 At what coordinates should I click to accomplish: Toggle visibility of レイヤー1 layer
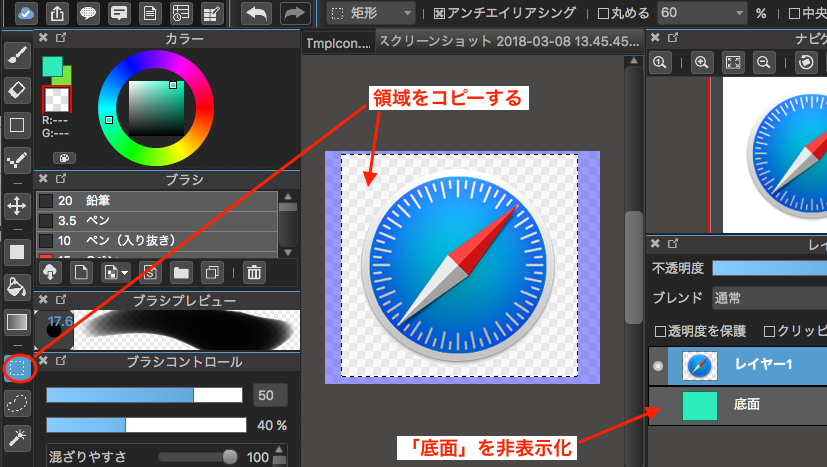click(x=658, y=366)
